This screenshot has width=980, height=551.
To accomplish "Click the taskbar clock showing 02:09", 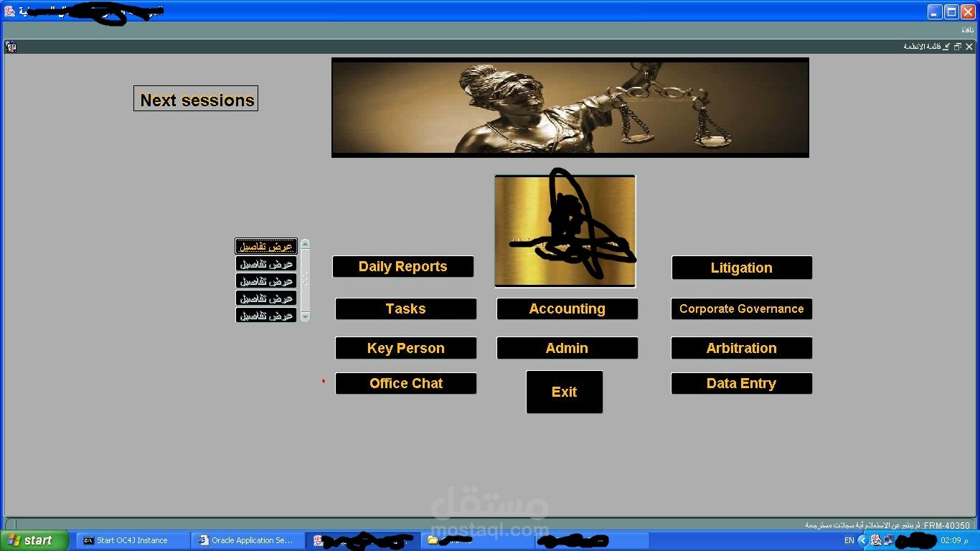I will click(954, 540).
